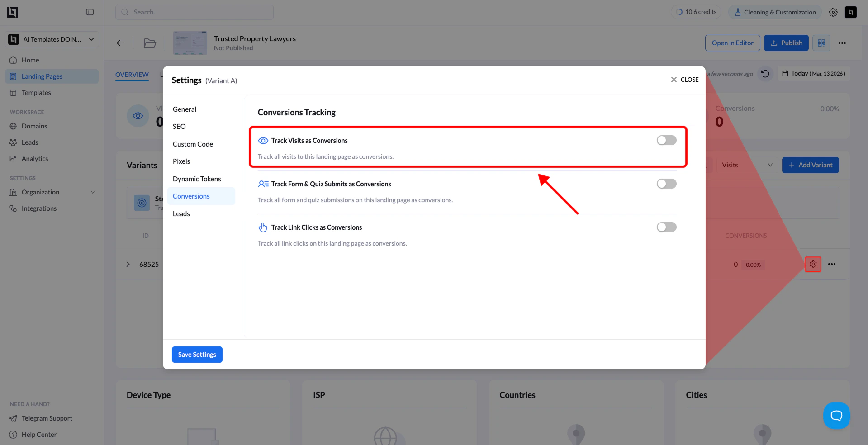Image resolution: width=868 pixels, height=445 pixels.
Task: Open the Visits metric dropdown
Action: click(747, 165)
